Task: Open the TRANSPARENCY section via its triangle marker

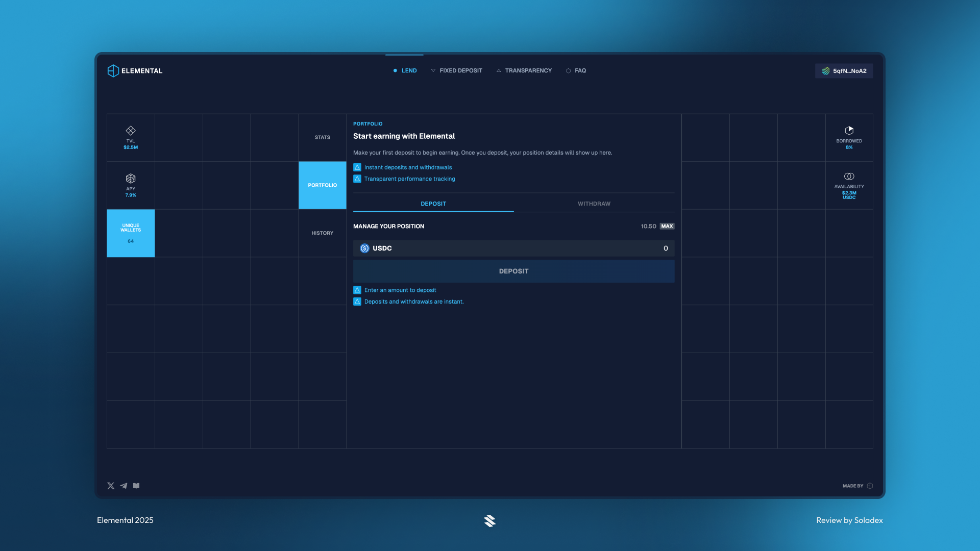Action: click(499, 70)
